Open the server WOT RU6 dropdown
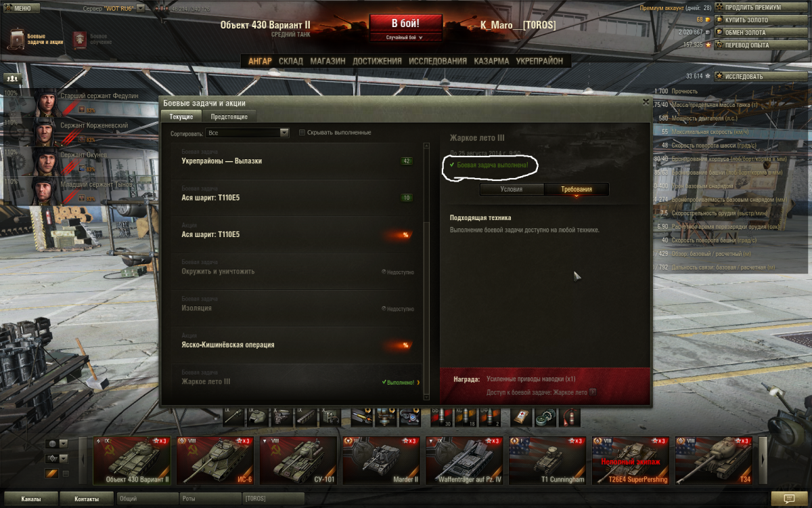This screenshot has height=508, width=812. [113, 8]
